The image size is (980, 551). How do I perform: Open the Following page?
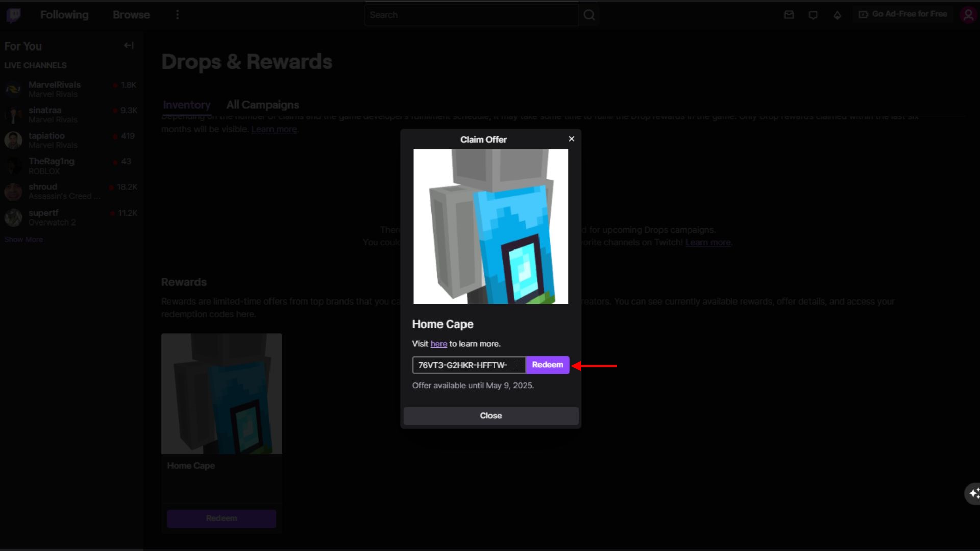point(64,15)
